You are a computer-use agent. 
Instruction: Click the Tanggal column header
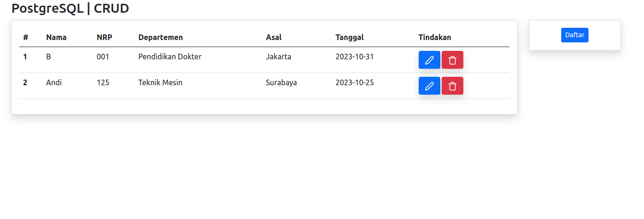pyautogui.click(x=350, y=38)
